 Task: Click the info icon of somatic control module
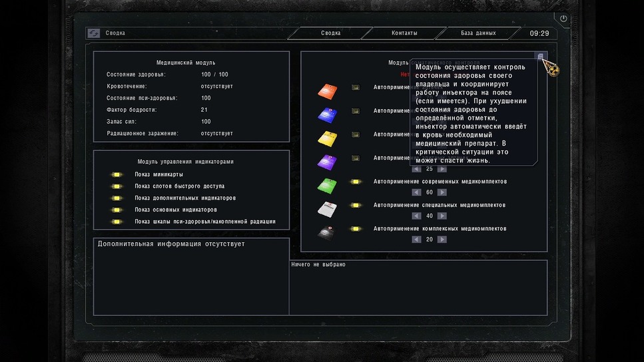click(541, 56)
